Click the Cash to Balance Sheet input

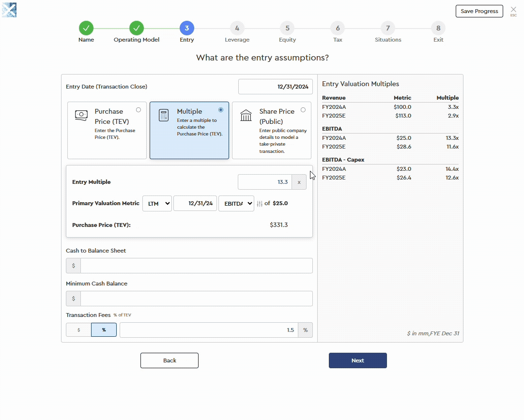tap(196, 266)
